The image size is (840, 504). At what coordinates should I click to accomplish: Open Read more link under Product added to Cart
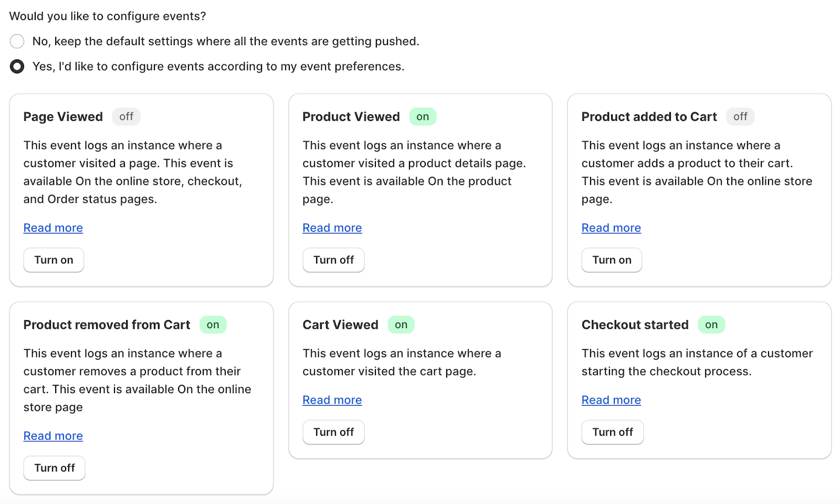click(611, 228)
